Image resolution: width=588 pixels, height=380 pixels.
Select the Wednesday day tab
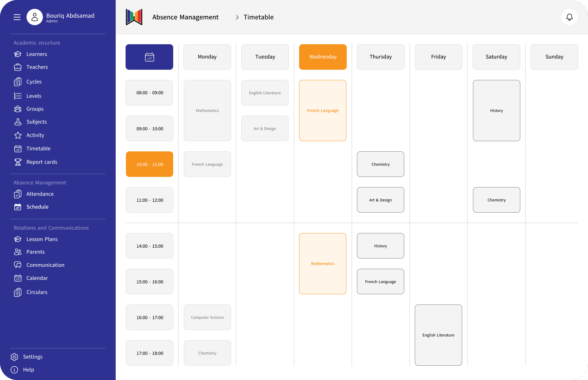point(323,57)
